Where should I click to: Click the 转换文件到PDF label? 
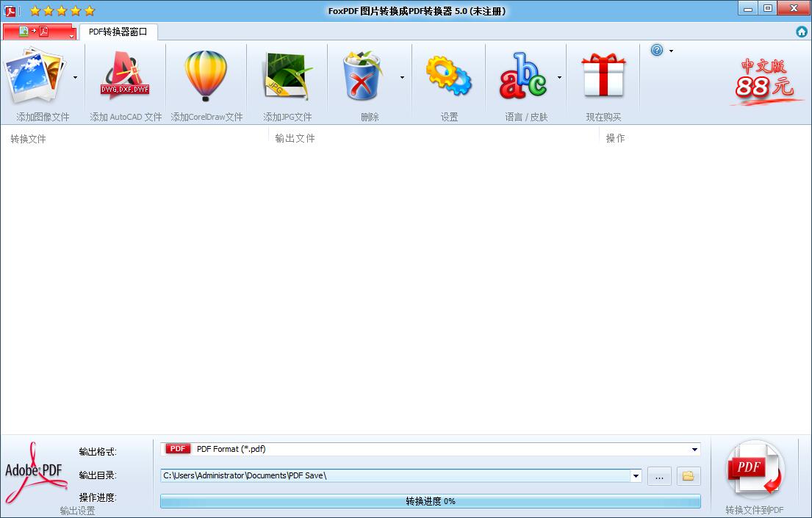(x=755, y=510)
